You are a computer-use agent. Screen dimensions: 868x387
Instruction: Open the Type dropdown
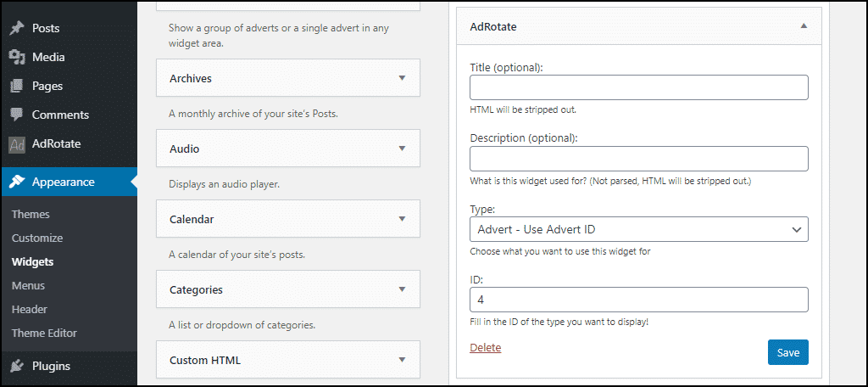[639, 229]
